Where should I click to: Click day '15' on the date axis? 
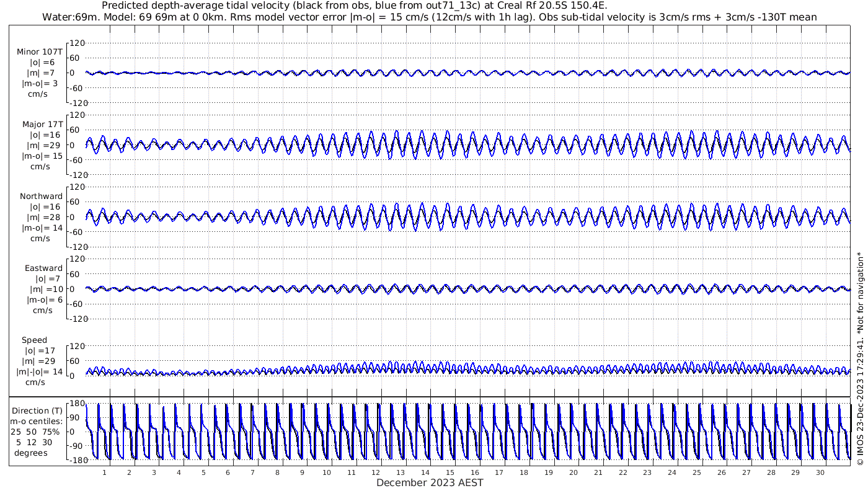click(x=449, y=473)
